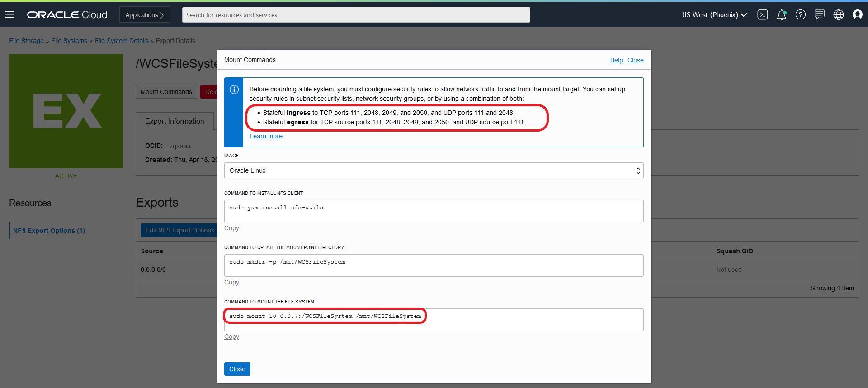Click the blue info icon in dialog
This screenshot has width=868, height=388.
pyautogui.click(x=234, y=90)
